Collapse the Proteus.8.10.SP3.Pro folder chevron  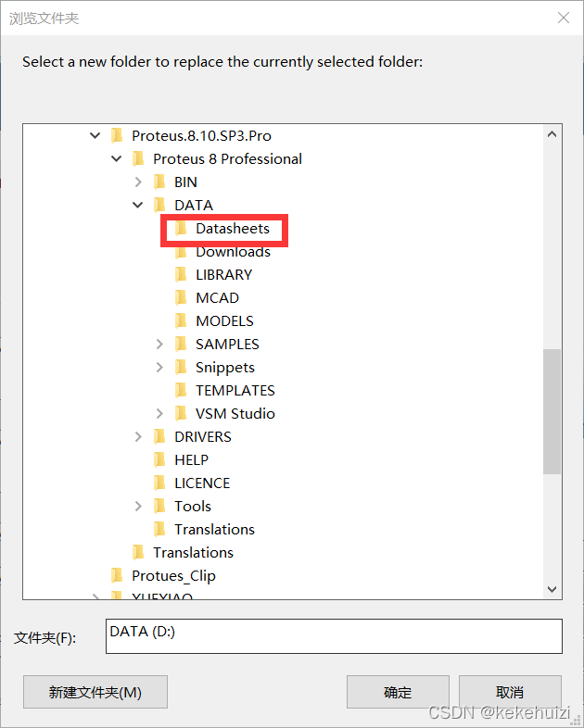pos(95,135)
